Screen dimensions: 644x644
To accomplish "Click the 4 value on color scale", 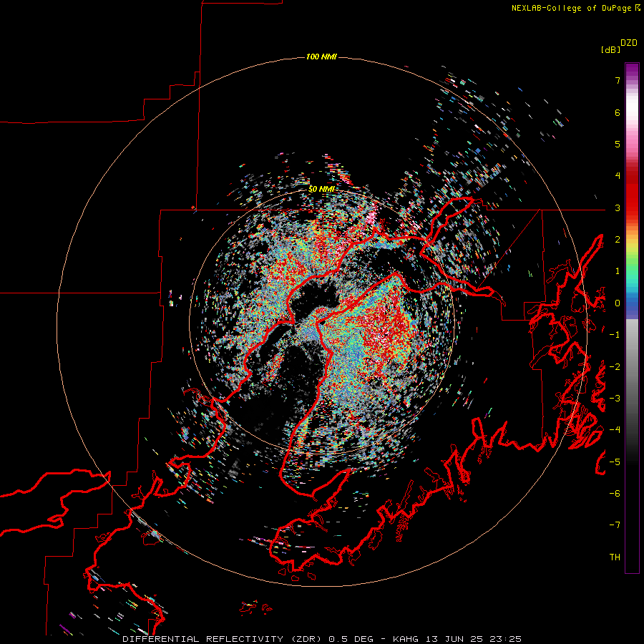I will coord(618,176).
